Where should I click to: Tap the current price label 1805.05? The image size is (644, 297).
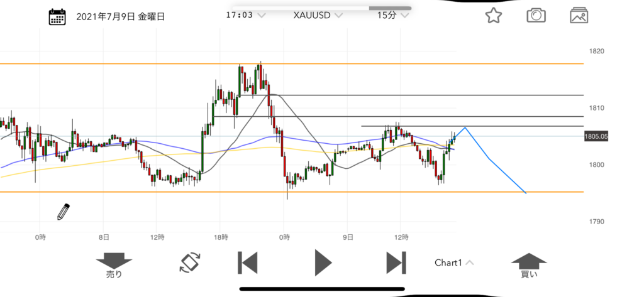595,136
